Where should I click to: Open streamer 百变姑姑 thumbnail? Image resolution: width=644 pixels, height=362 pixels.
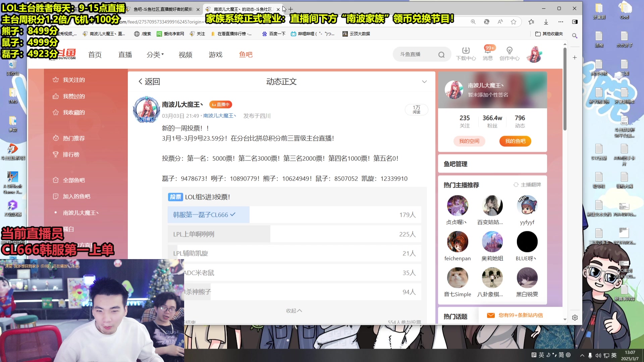point(492,205)
